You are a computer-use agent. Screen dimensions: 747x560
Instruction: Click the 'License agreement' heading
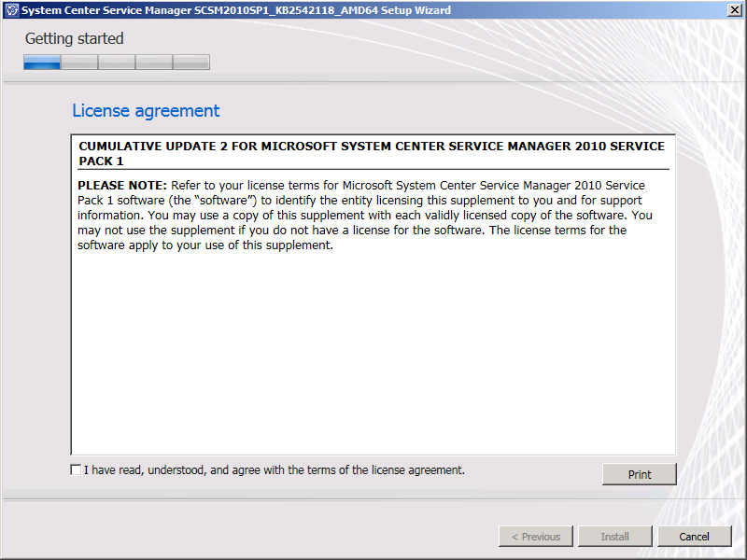tap(146, 110)
